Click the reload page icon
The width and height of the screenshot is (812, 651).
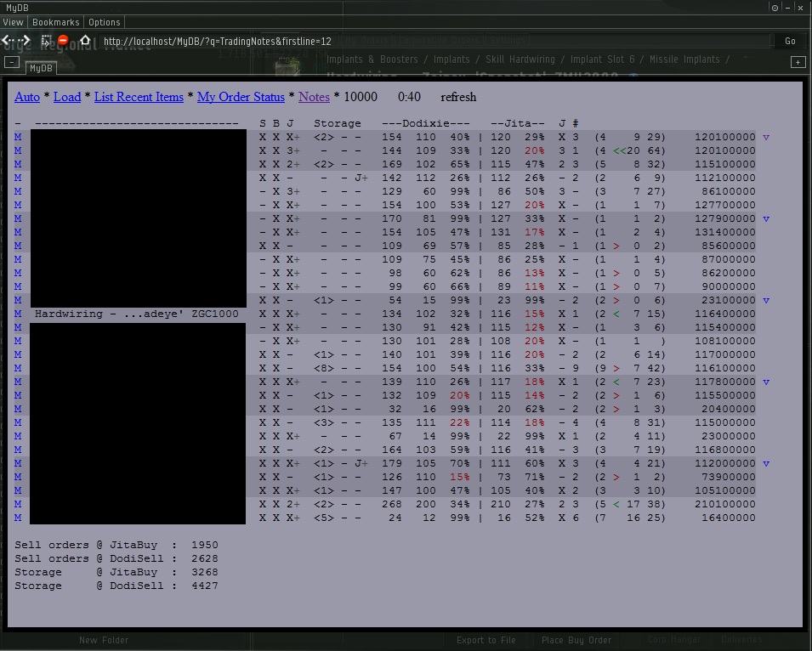coord(47,40)
